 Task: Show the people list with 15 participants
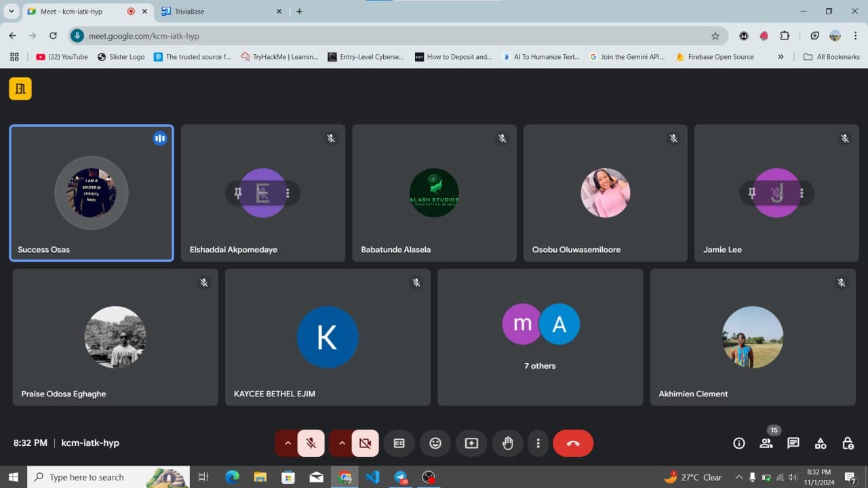pyautogui.click(x=766, y=443)
